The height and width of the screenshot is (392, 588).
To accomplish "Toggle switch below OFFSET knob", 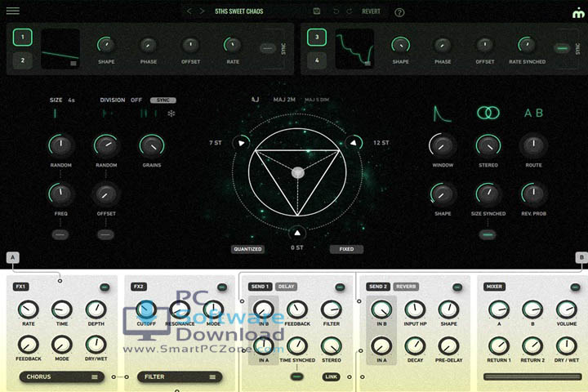I will 105,235.
